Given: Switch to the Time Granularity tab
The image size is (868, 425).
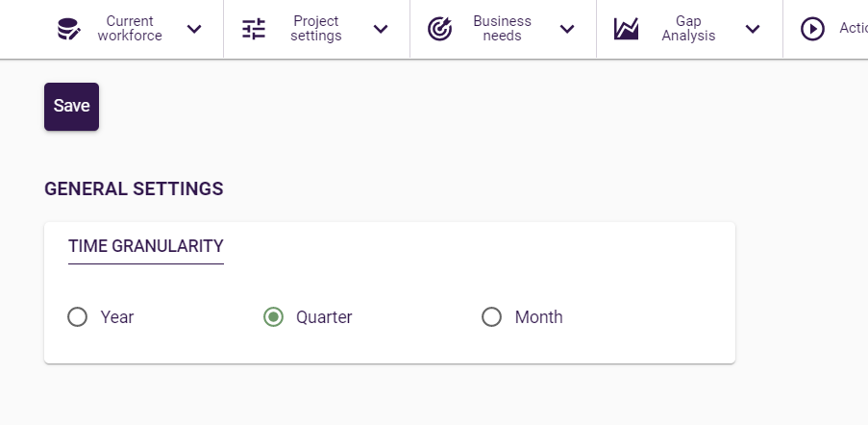Looking at the screenshot, I should (x=146, y=246).
